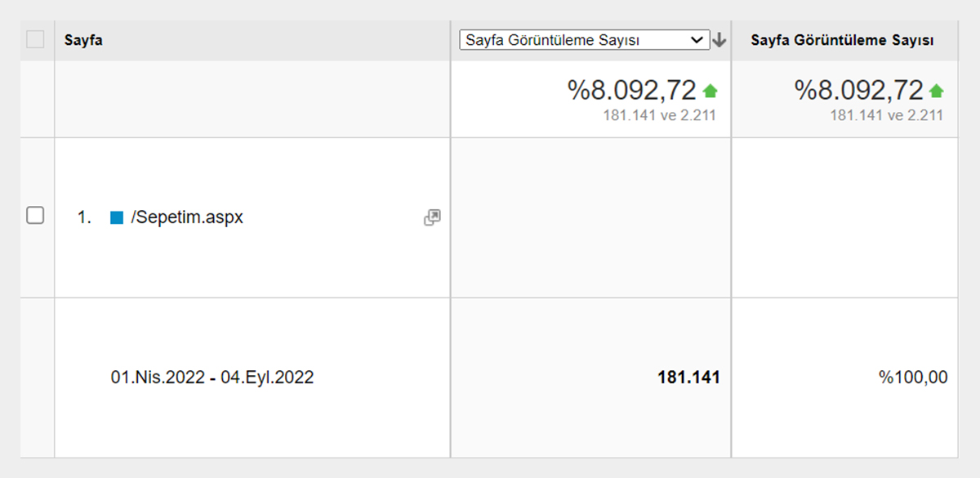
Task: Click green up arrow in second summary column
Action: [x=936, y=91]
